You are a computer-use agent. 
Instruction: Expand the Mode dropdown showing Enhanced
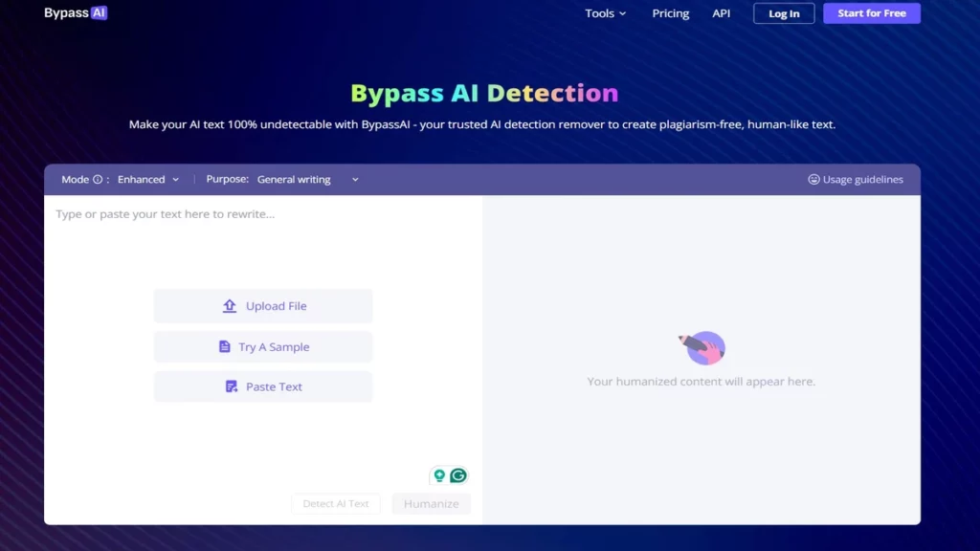click(x=148, y=179)
